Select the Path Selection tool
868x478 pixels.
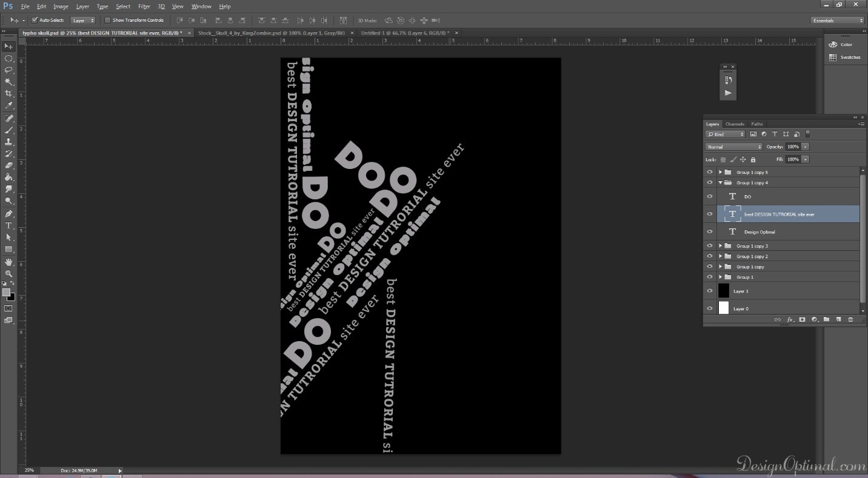click(x=8, y=237)
